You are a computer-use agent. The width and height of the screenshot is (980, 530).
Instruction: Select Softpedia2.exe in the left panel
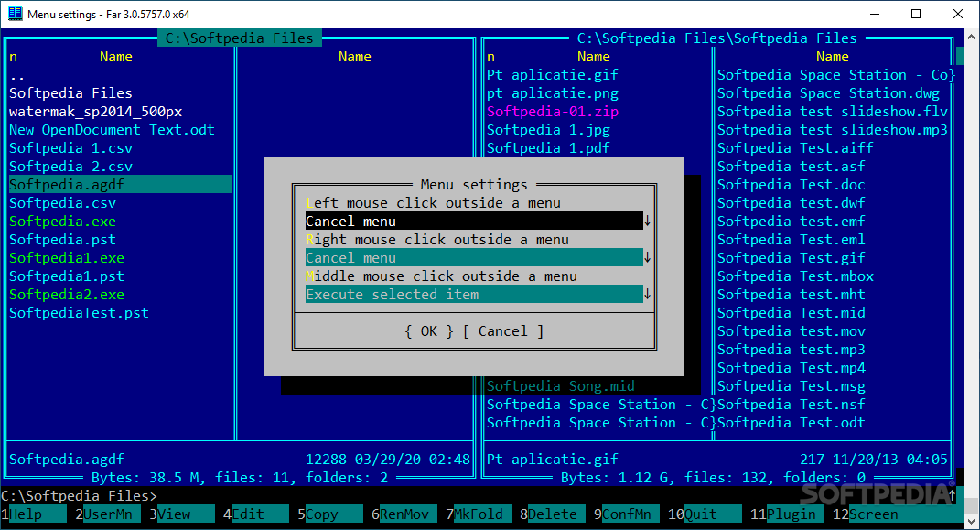66,295
